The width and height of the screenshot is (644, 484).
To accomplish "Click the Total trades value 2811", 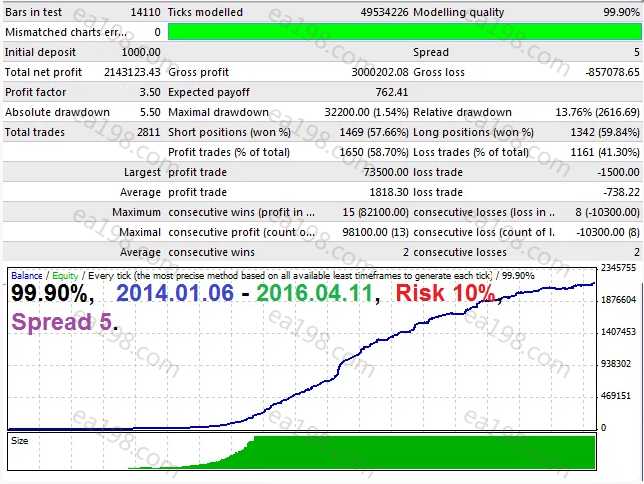I will [149, 132].
